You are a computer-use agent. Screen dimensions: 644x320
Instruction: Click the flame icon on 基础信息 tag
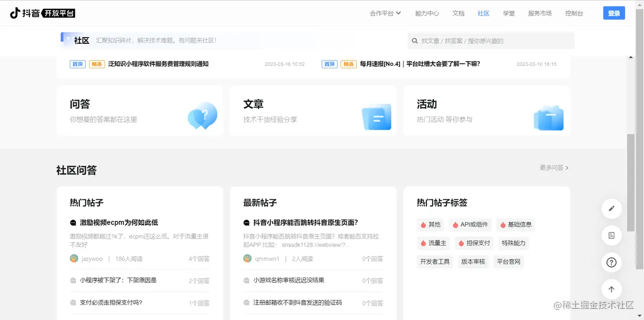503,225
